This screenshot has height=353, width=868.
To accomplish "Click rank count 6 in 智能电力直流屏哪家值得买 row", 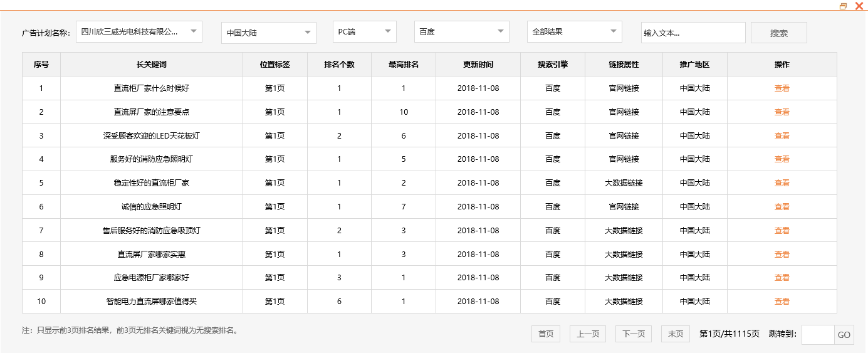I will coord(339,302).
